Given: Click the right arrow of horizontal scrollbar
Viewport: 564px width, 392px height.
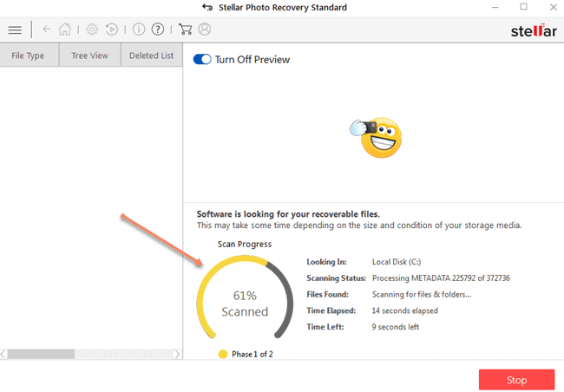Looking at the screenshot, I should (x=178, y=354).
